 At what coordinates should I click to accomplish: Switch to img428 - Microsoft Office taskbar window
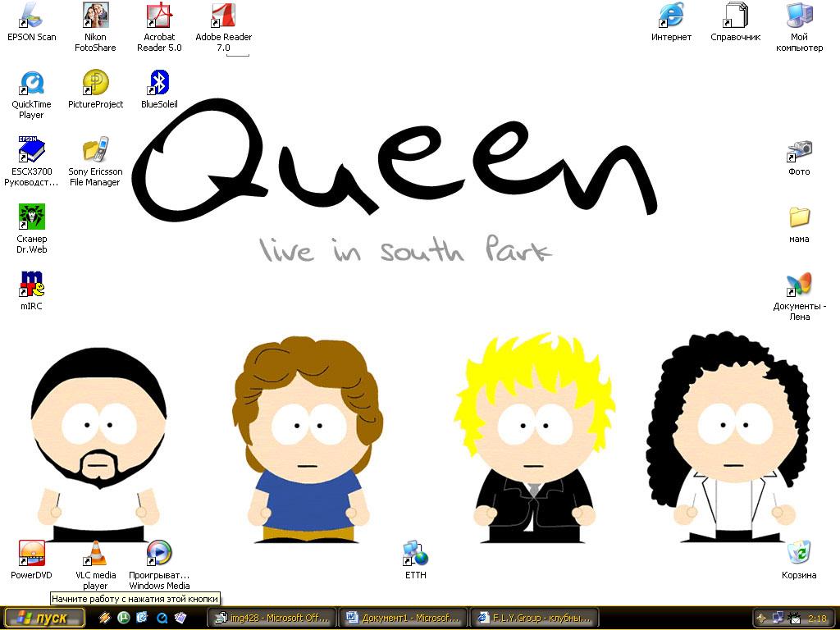272,618
